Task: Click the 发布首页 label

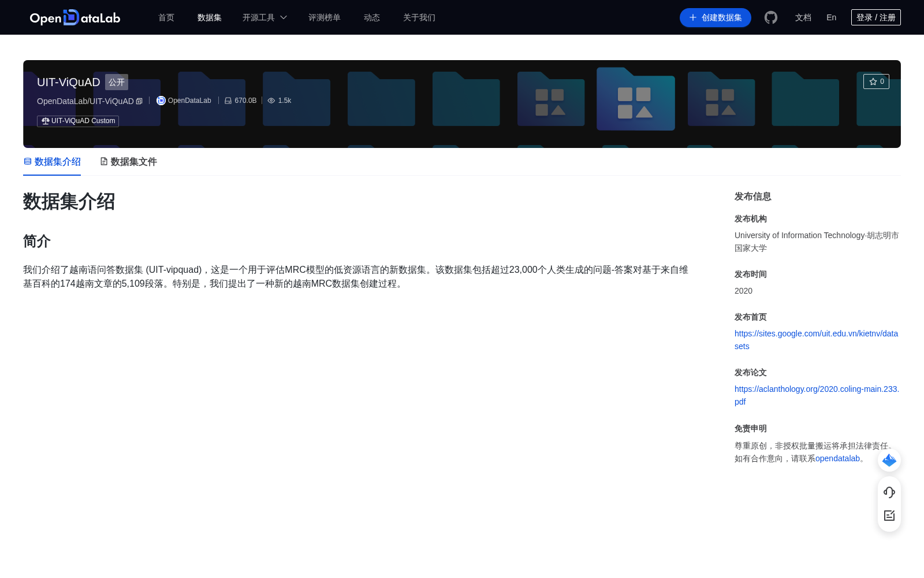Action: point(751,317)
